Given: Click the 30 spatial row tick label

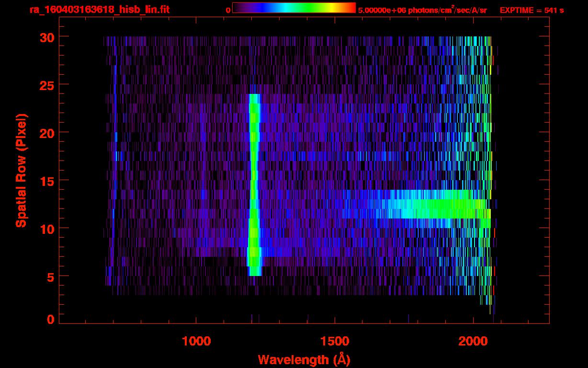Looking at the screenshot, I should [47, 37].
